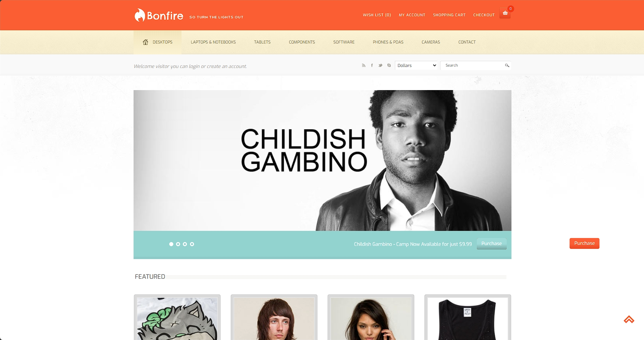The width and height of the screenshot is (644, 340).
Task: Open the black tank top product thumbnail
Action: [x=468, y=319]
